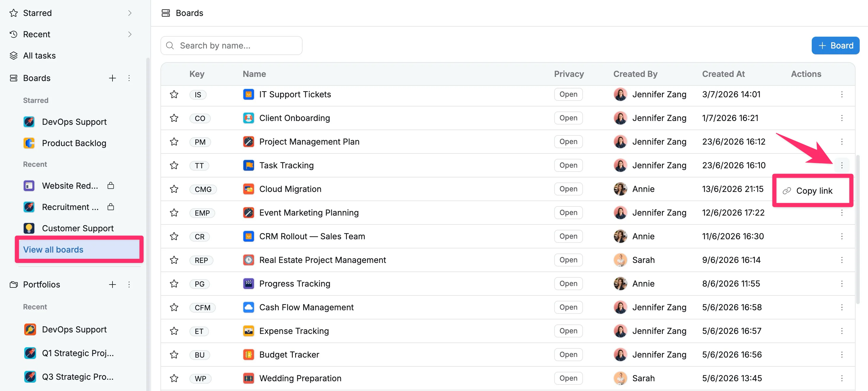Viewport: 868px width, 391px height.
Task: Star the Task Tracking board
Action: click(174, 165)
